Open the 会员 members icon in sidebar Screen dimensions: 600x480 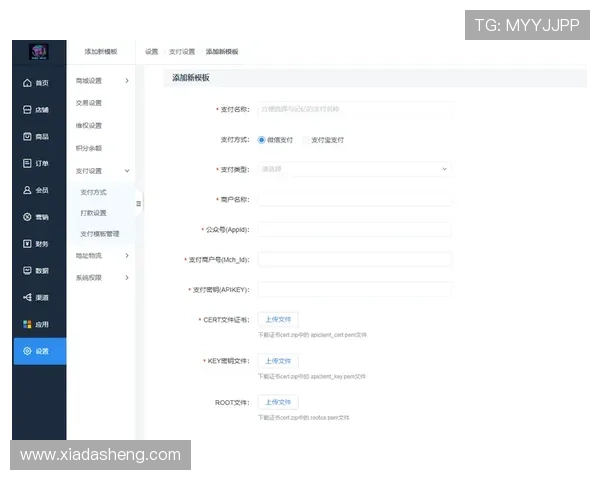click(x=27, y=190)
